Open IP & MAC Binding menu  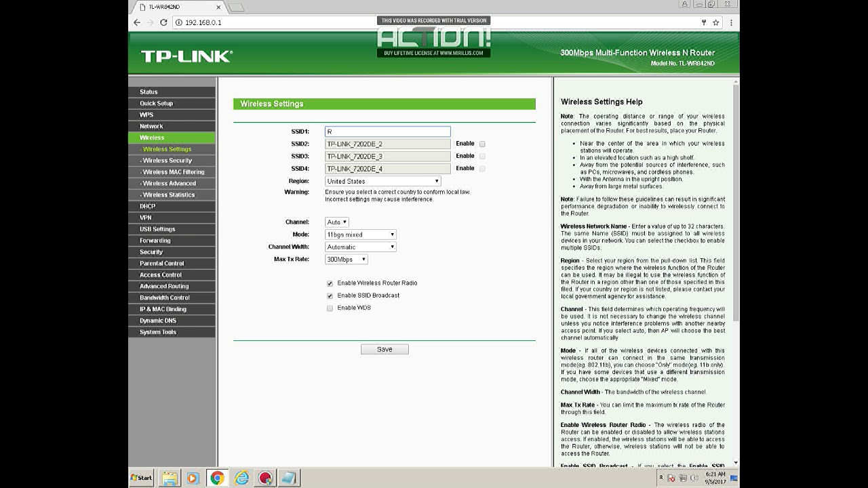172,309
